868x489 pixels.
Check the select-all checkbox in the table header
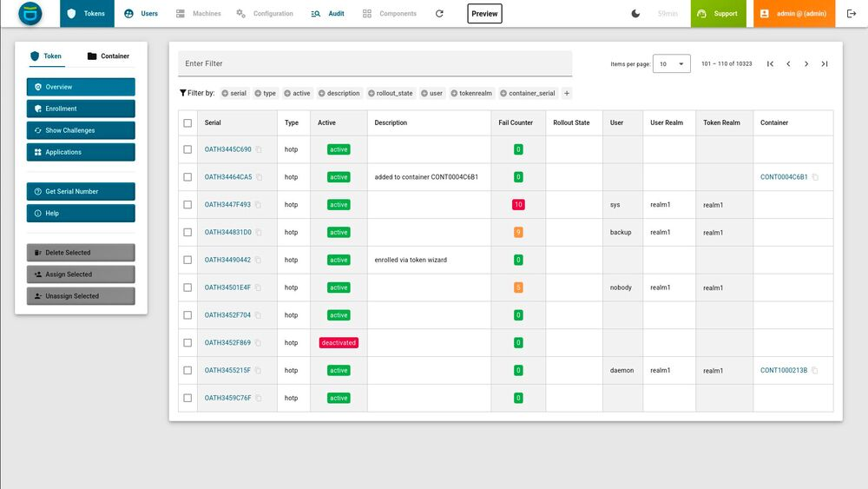click(x=187, y=123)
